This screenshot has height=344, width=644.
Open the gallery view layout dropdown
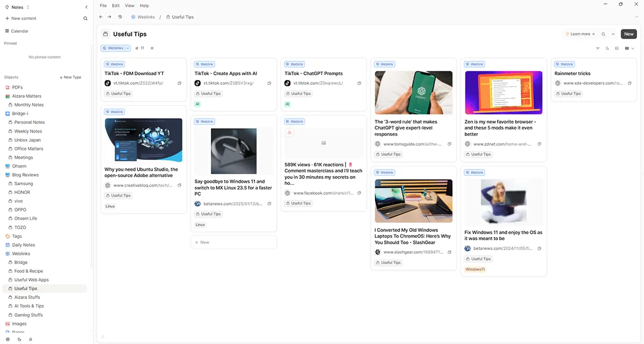630,48
